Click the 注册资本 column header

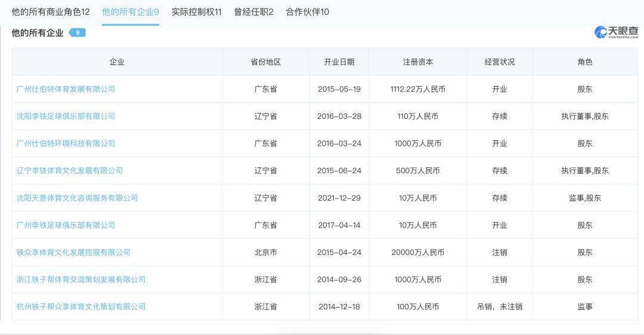click(418, 62)
